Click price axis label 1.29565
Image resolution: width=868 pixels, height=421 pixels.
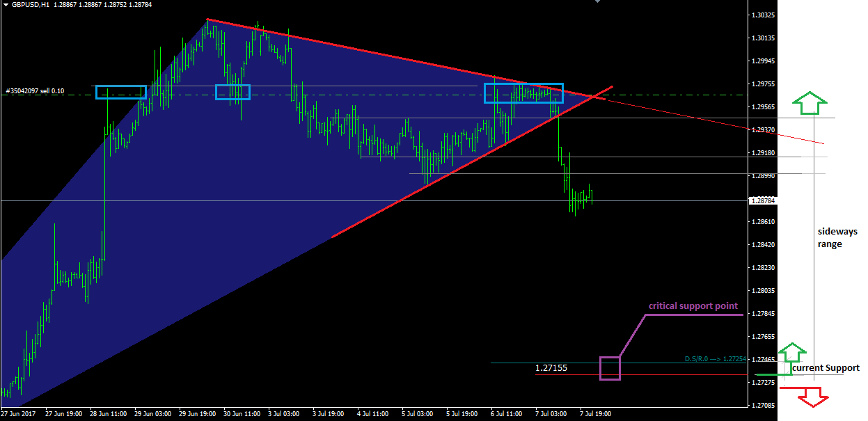point(764,107)
